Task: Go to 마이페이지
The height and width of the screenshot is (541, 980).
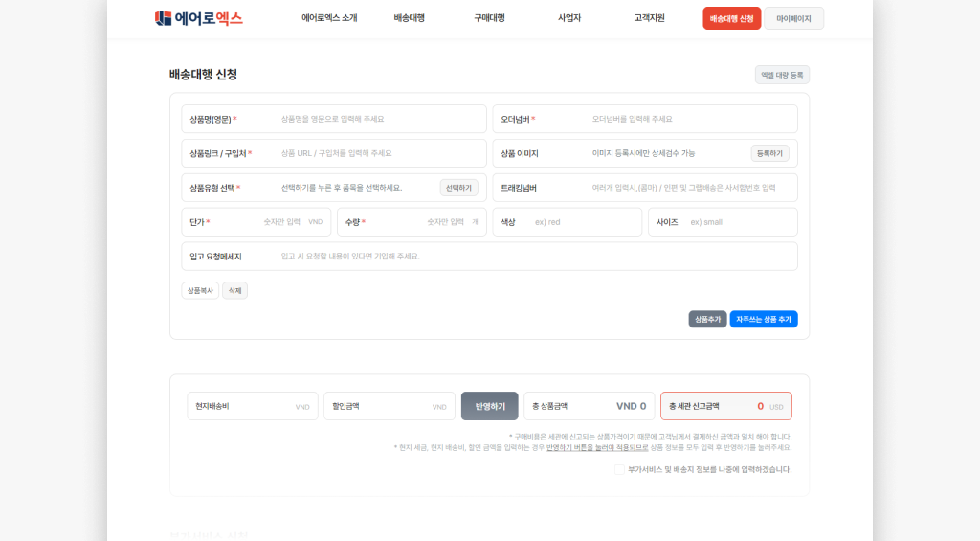Action: tap(793, 19)
